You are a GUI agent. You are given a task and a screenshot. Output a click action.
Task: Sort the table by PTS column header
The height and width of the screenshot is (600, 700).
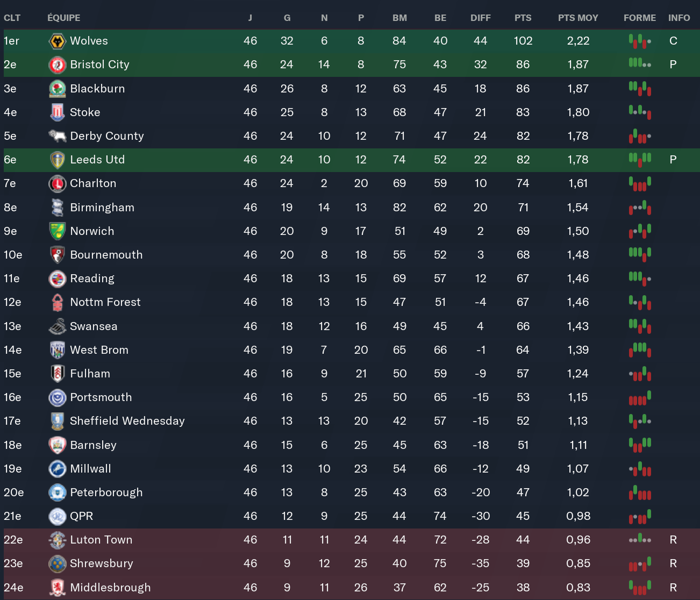(523, 18)
